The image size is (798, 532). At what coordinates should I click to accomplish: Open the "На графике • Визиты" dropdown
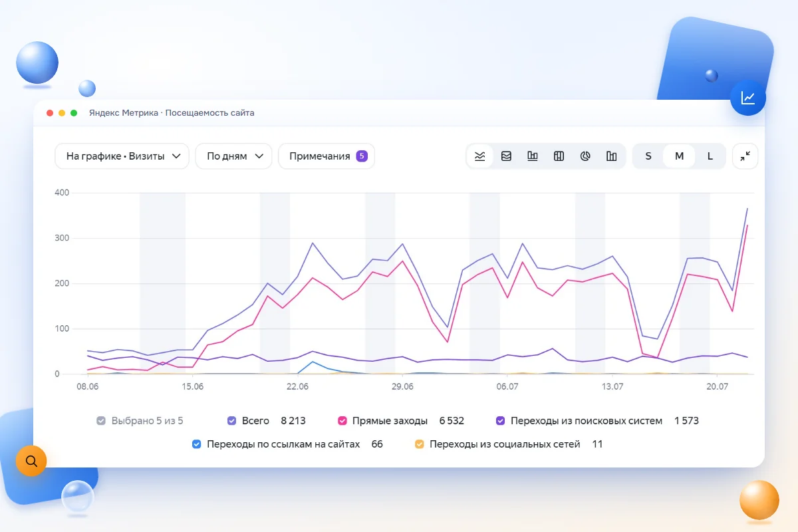tap(122, 156)
